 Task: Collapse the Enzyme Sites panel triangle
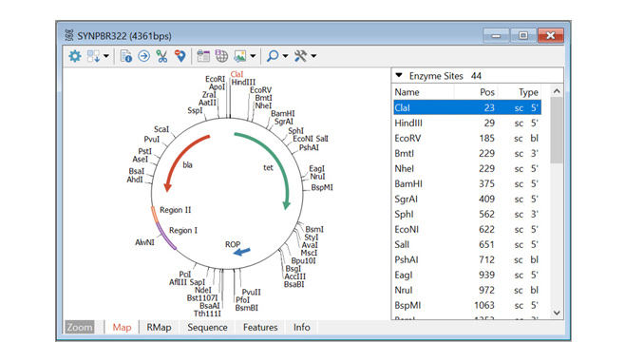click(x=398, y=75)
